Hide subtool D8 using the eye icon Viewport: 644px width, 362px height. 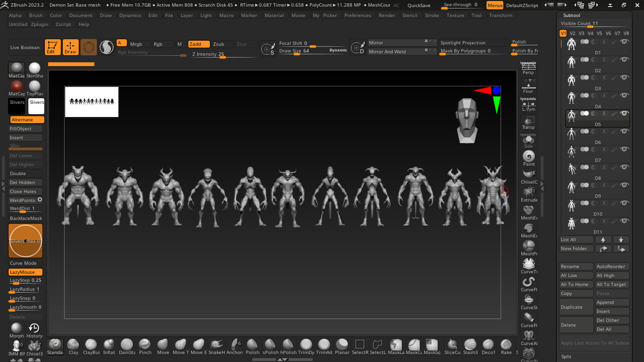pyautogui.click(x=625, y=167)
